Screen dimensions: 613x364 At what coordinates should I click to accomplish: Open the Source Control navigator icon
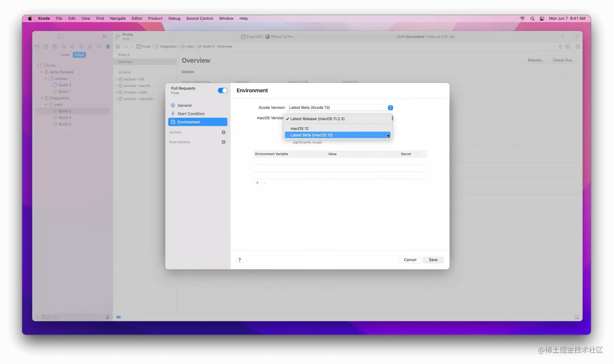(x=46, y=47)
